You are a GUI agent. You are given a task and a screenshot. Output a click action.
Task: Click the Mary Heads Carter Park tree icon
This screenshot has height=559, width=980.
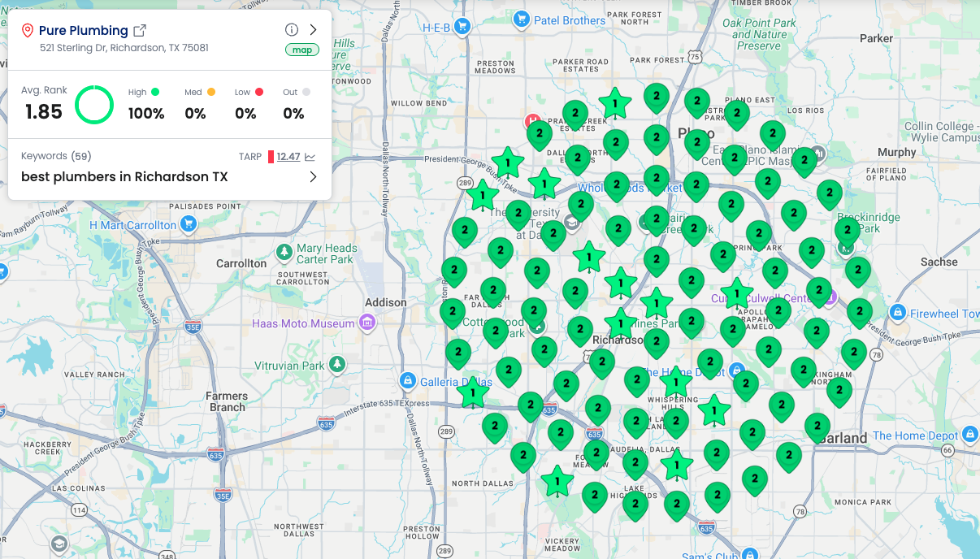(284, 253)
